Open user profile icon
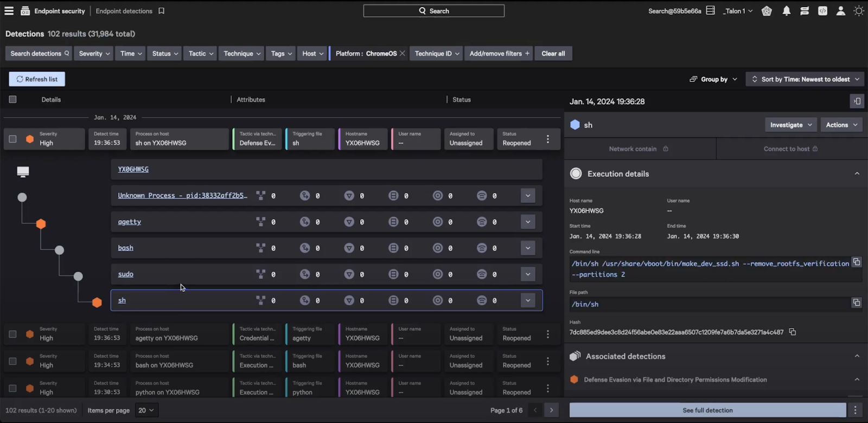The image size is (868, 423). coord(840,11)
